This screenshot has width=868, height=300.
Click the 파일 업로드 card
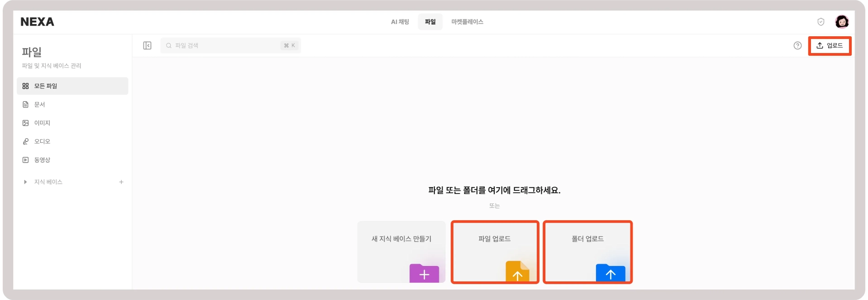tap(495, 252)
